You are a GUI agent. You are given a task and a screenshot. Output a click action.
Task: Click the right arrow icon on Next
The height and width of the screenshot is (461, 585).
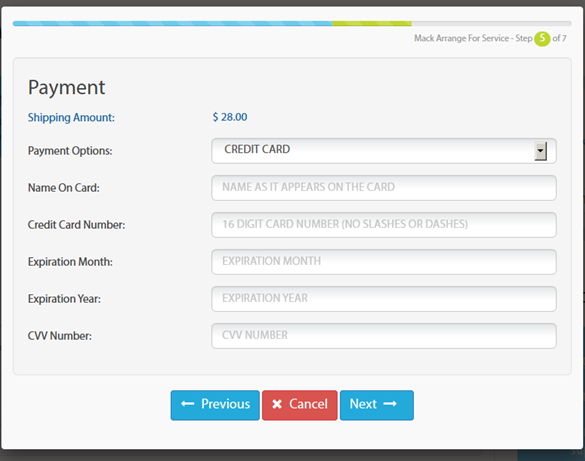pyautogui.click(x=390, y=404)
